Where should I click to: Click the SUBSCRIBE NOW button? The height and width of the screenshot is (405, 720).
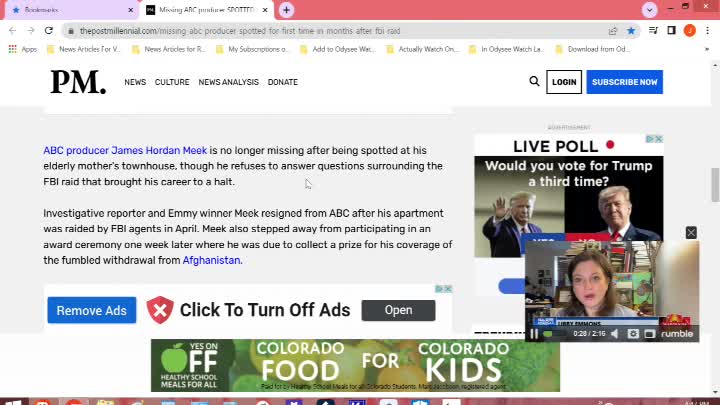click(624, 82)
